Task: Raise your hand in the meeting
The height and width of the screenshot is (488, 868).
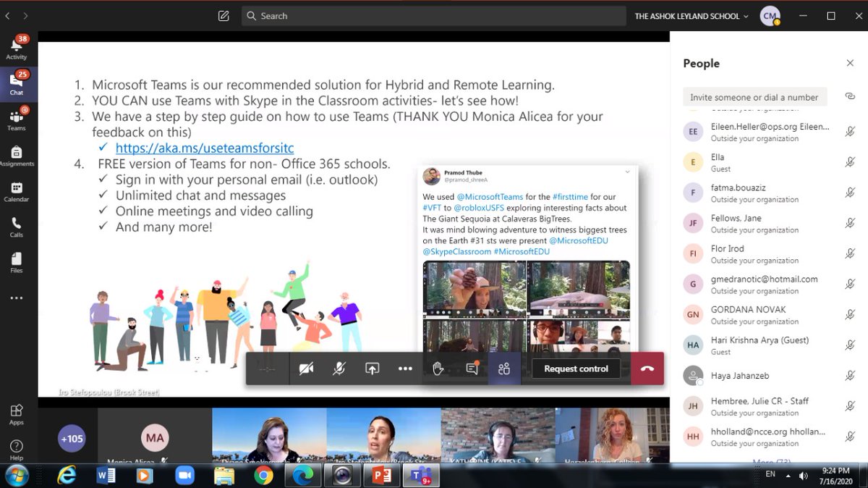Action: pos(438,369)
